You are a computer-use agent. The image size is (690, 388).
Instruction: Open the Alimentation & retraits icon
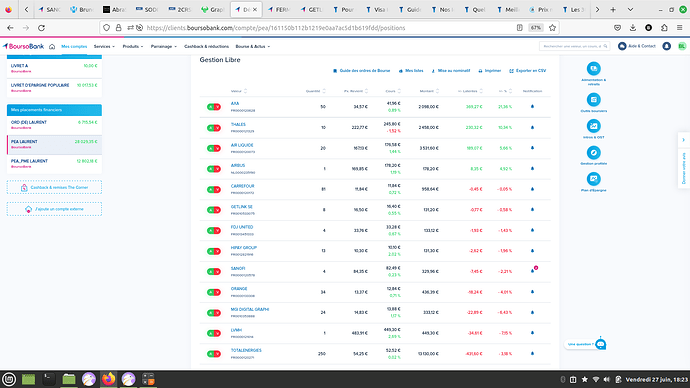click(593, 69)
